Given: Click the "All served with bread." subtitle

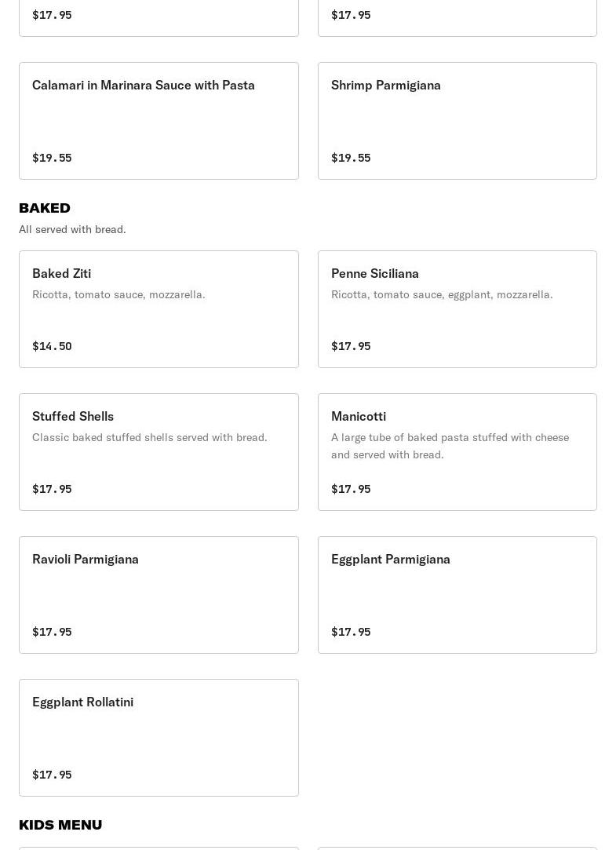Looking at the screenshot, I should coord(72,229).
